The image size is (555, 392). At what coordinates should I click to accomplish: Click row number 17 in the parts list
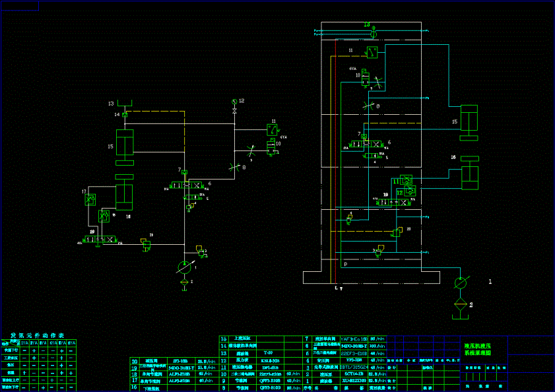pos(135,380)
